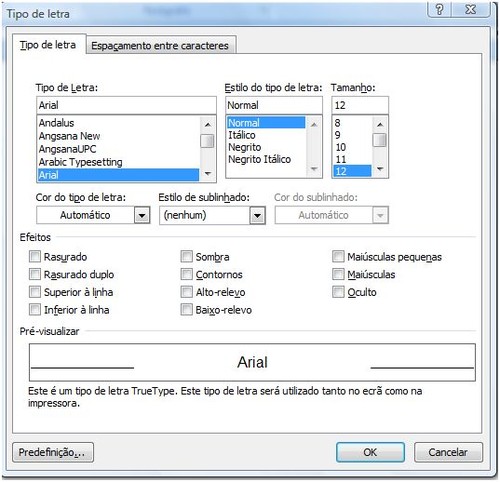Enable the Rasurado duplo checkbox
This screenshot has height=482, width=500.
35,274
